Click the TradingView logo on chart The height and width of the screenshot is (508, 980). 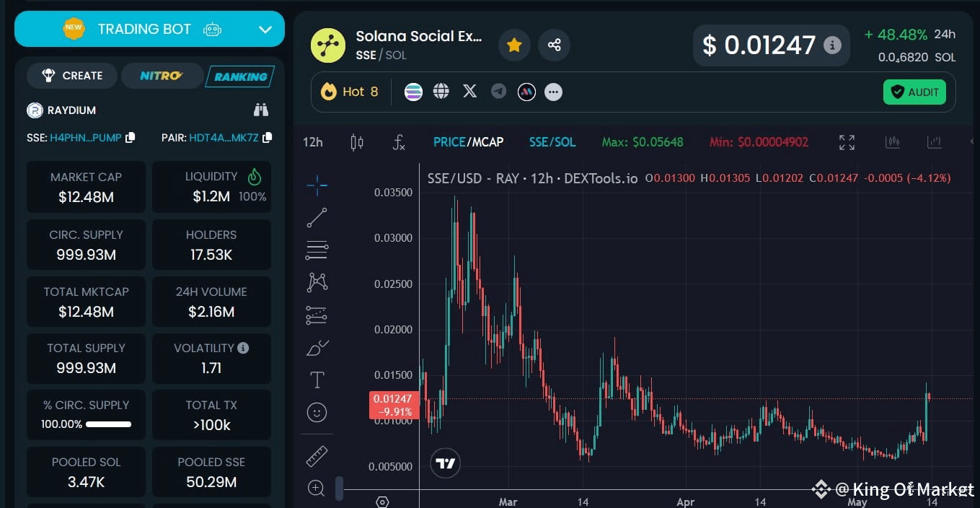pyautogui.click(x=446, y=463)
